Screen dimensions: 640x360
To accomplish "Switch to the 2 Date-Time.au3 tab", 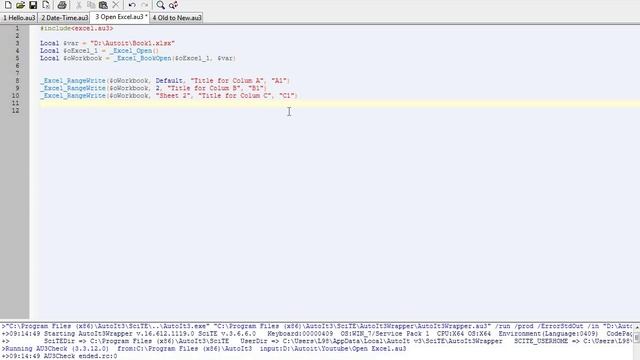I will click(64, 18).
